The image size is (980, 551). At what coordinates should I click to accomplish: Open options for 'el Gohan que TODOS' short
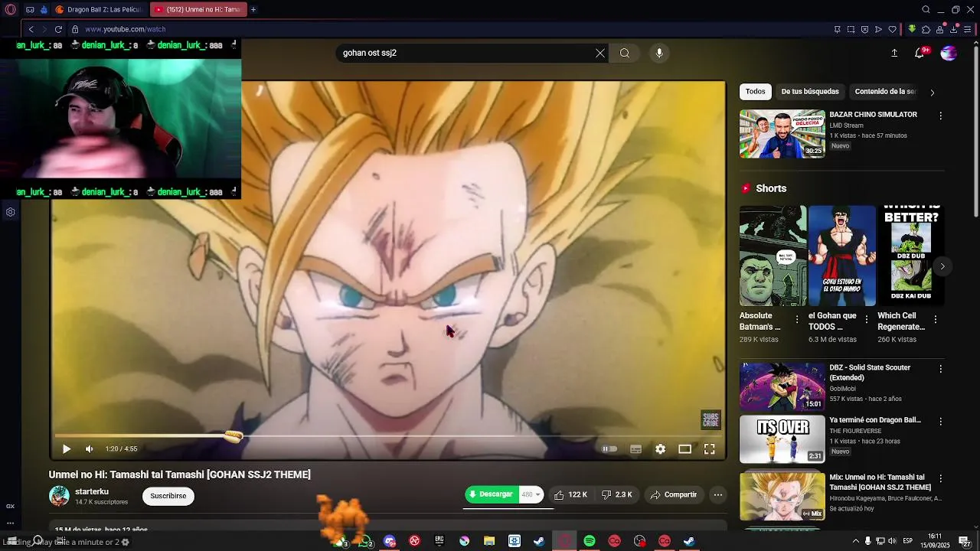coord(867,319)
